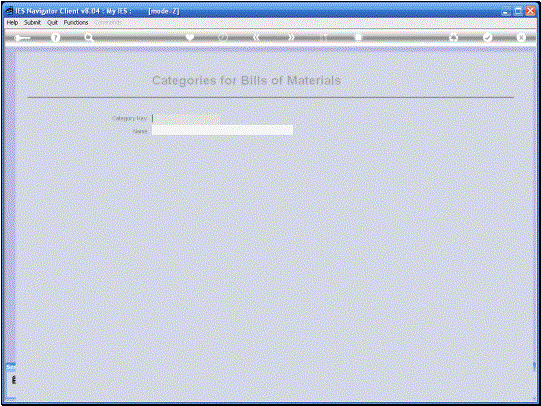
Task: Click the key icon in the toolbar
Action: point(22,38)
